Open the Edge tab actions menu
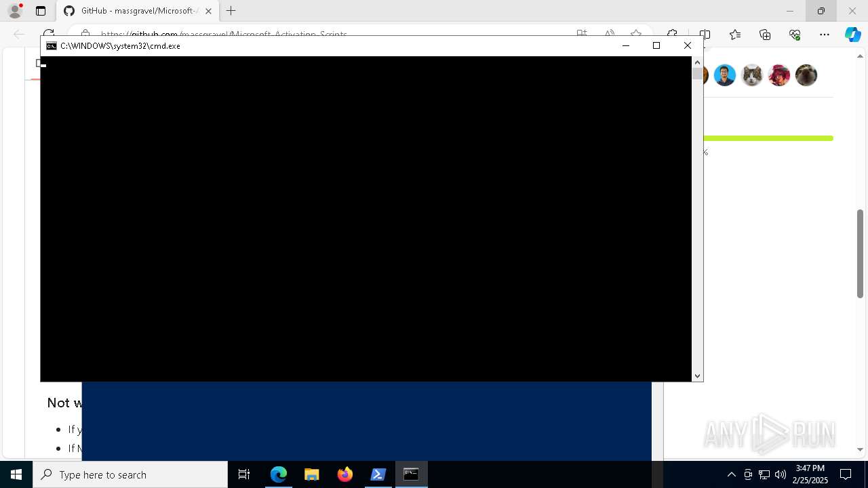The width and height of the screenshot is (868, 488). 41,11
